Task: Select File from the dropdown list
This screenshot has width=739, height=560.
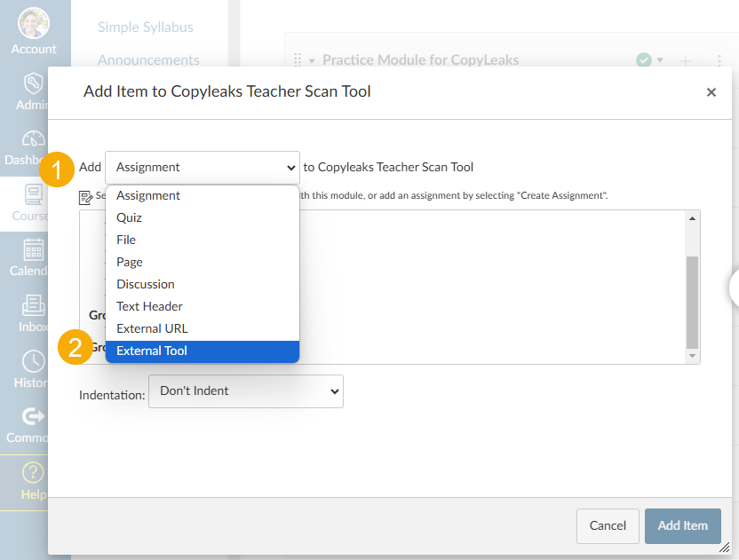Action: pos(203,241)
